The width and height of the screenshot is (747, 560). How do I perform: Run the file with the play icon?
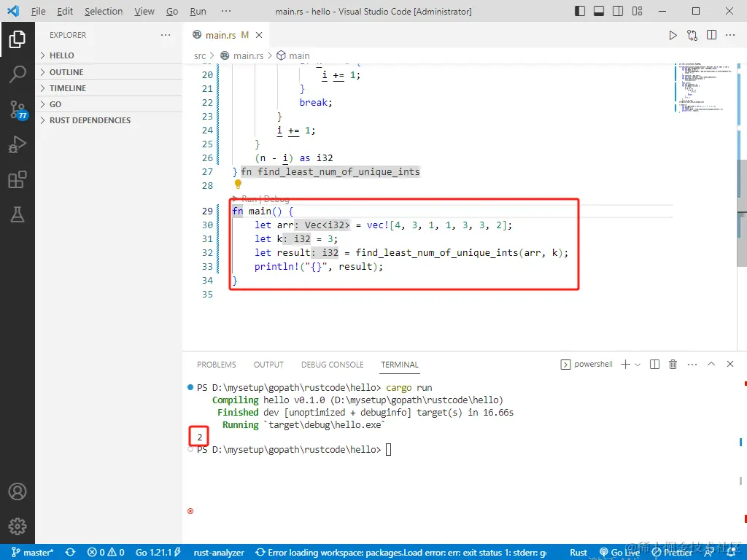(673, 35)
